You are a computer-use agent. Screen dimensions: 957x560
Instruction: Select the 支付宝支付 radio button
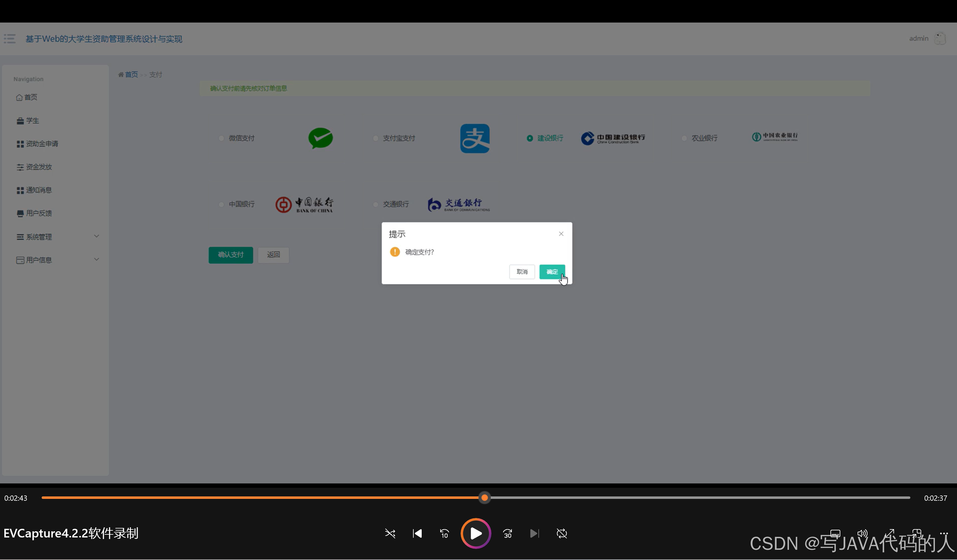point(375,138)
